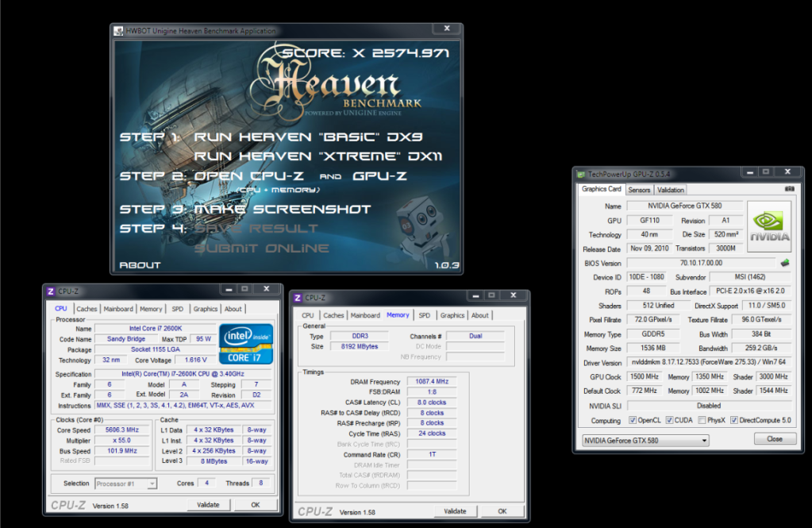Minimize the GPU-Z window
Image resolution: width=812 pixels, height=528 pixels.
(x=750, y=172)
